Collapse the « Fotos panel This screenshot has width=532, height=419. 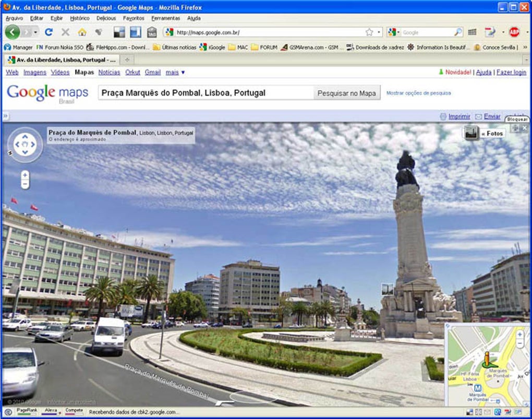pos(492,134)
